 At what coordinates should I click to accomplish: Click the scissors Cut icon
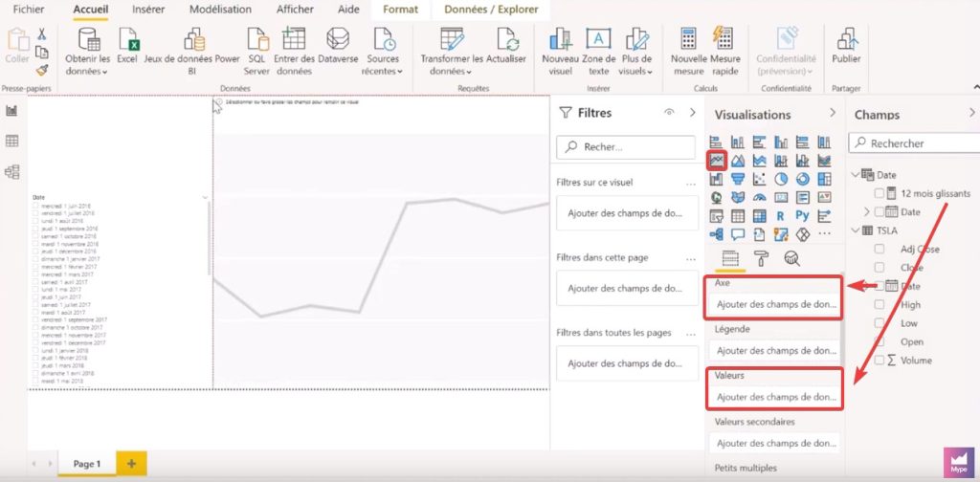tap(42, 33)
